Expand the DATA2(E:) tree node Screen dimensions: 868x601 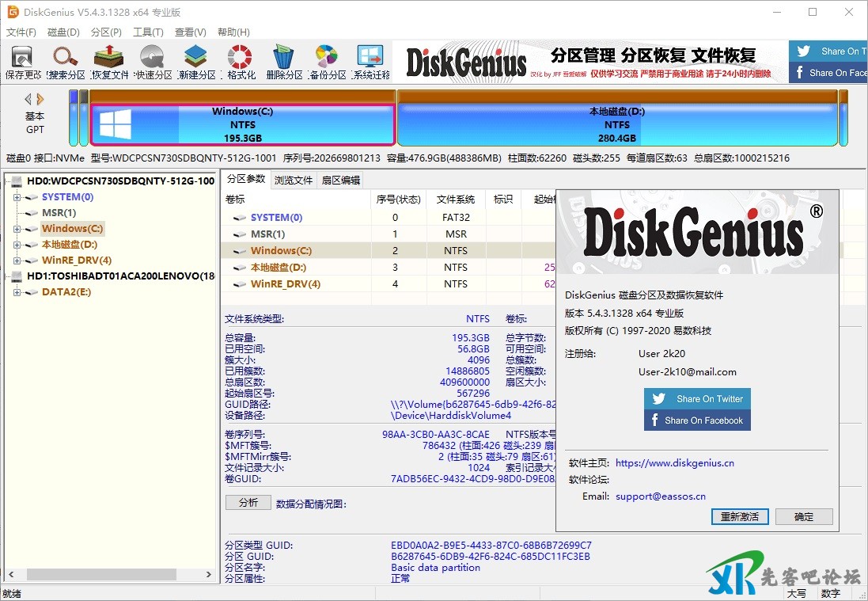[x=17, y=292]
